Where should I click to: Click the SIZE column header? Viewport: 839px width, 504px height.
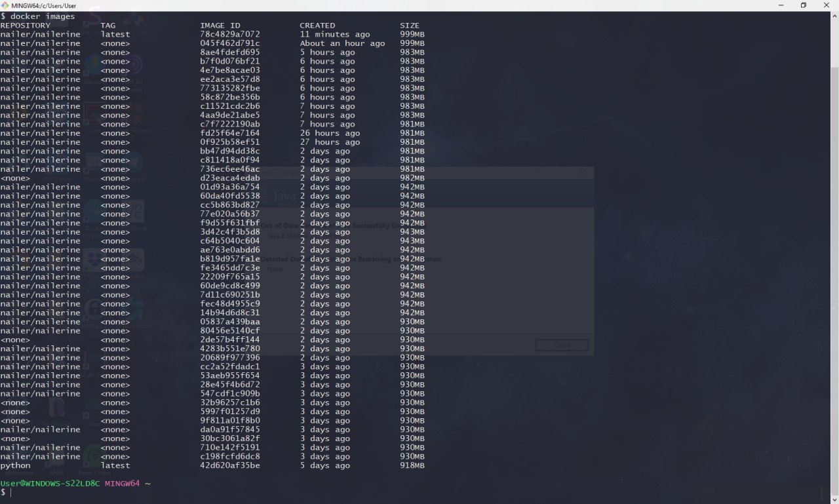coord(410,26)
